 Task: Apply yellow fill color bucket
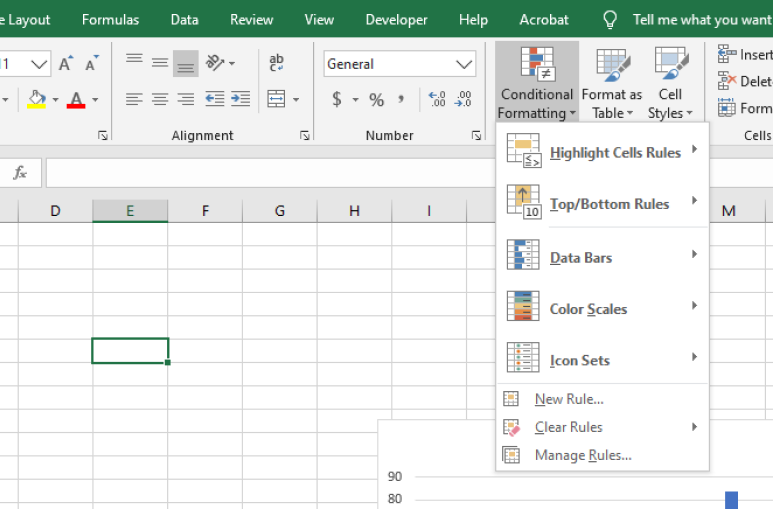[x=36, y=99]
